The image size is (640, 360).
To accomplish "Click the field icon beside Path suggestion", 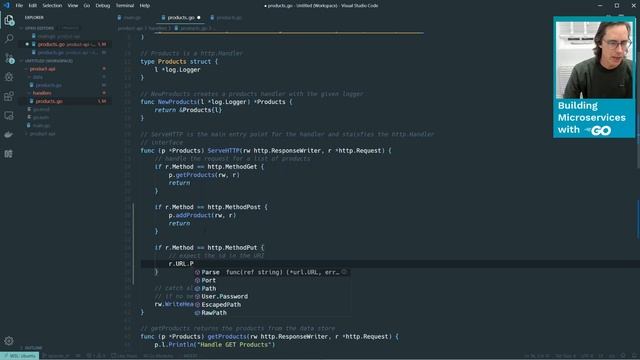I will point(197,289).
